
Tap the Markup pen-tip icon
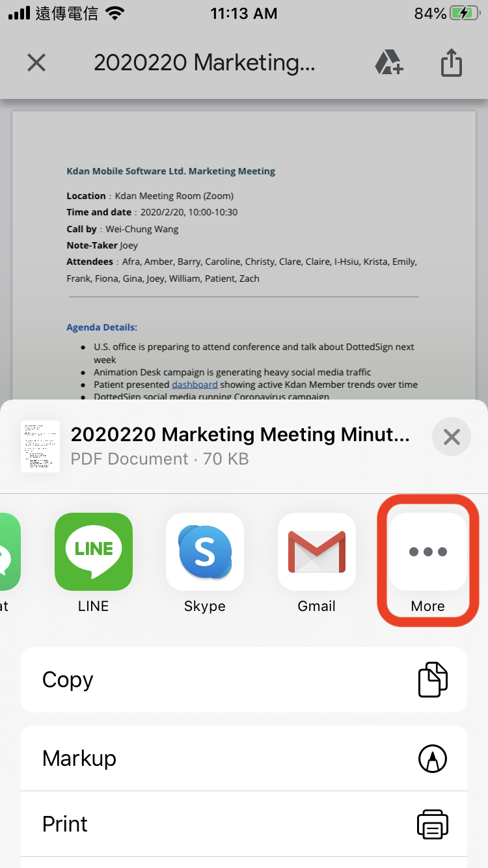coord(433,759)
